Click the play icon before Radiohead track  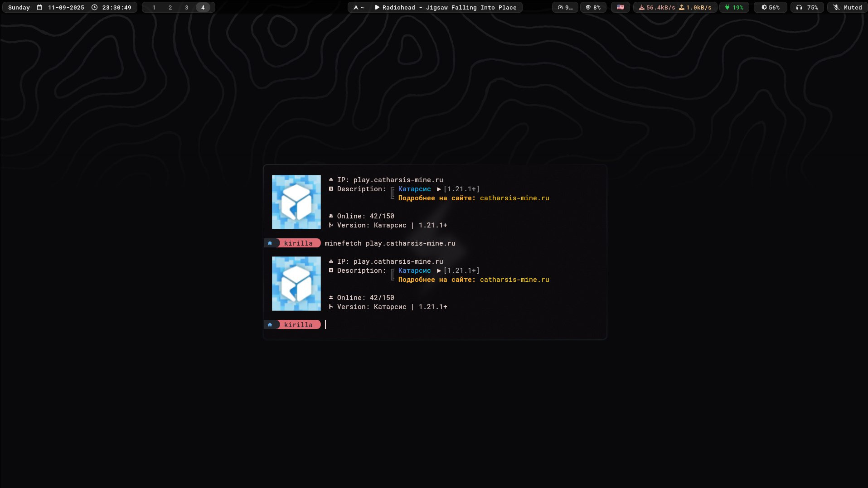coord(377,7)
